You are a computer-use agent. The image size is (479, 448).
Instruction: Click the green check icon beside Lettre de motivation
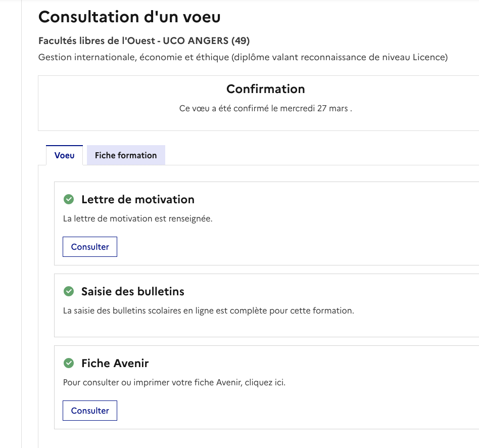69,199
